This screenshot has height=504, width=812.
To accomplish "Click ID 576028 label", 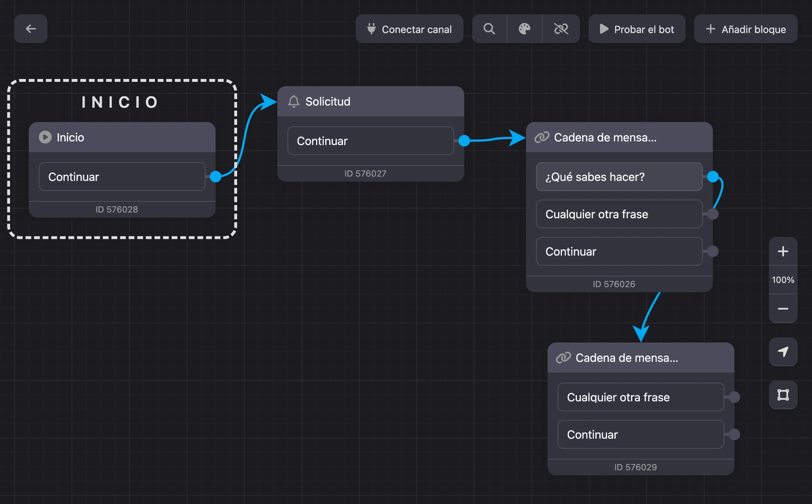I will click(x=117, y=209).
